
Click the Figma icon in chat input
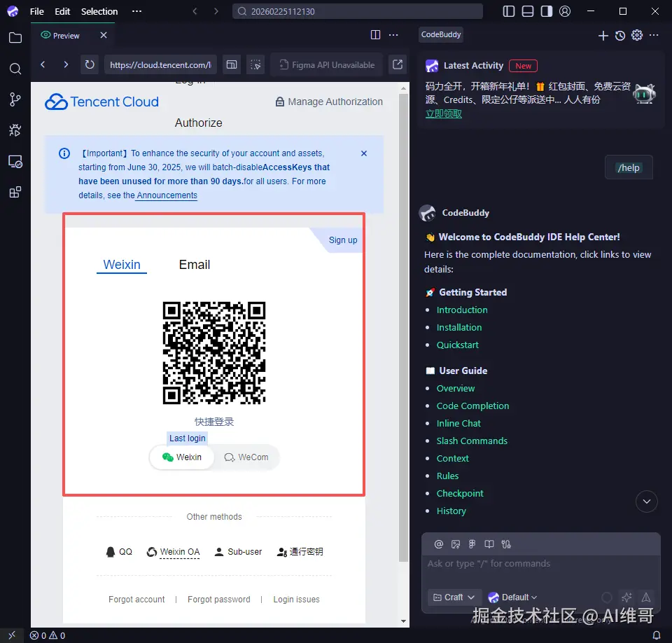click(472, 544)
